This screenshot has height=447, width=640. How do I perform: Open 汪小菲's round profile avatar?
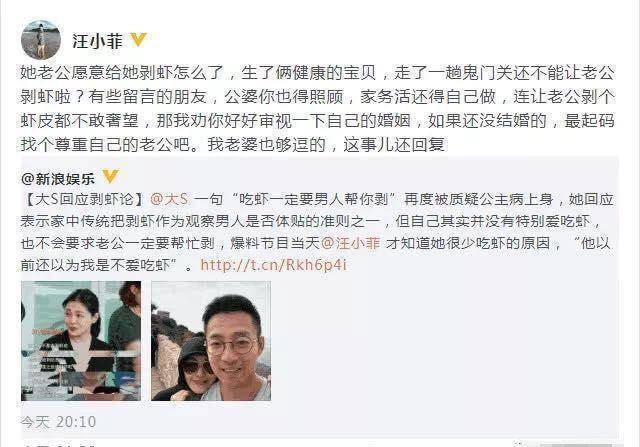pos(41,40)
